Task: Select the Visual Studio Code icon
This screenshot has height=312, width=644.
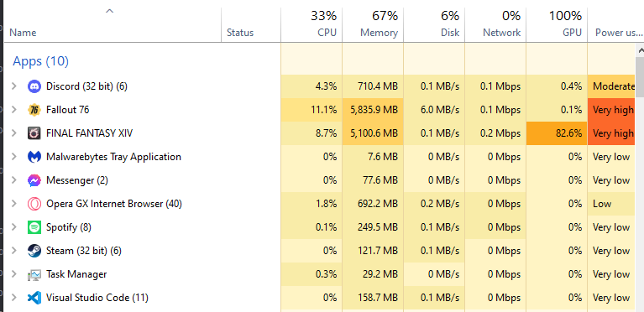Action: [x=34, y=298]
